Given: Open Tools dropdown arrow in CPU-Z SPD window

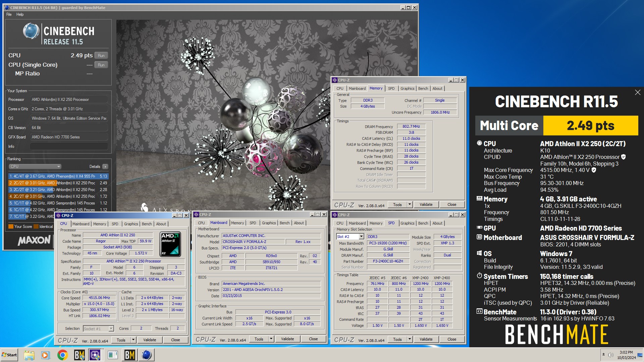Looking at the screenshot, I should point(410,339).
